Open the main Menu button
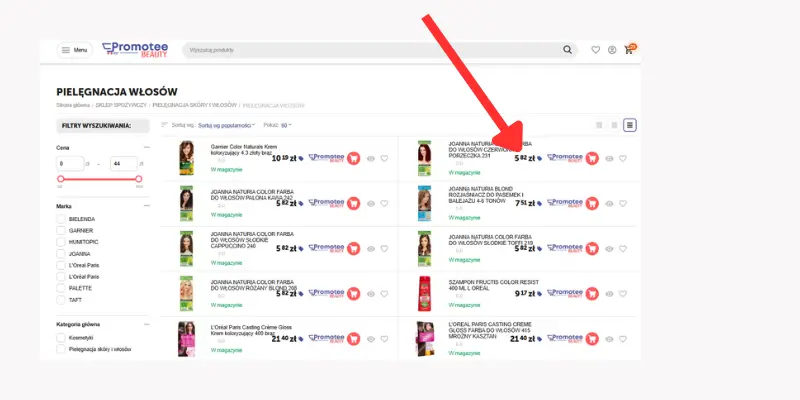Image resolution: width=800 pixels, height=400 pixels. (x=73, y=50)
